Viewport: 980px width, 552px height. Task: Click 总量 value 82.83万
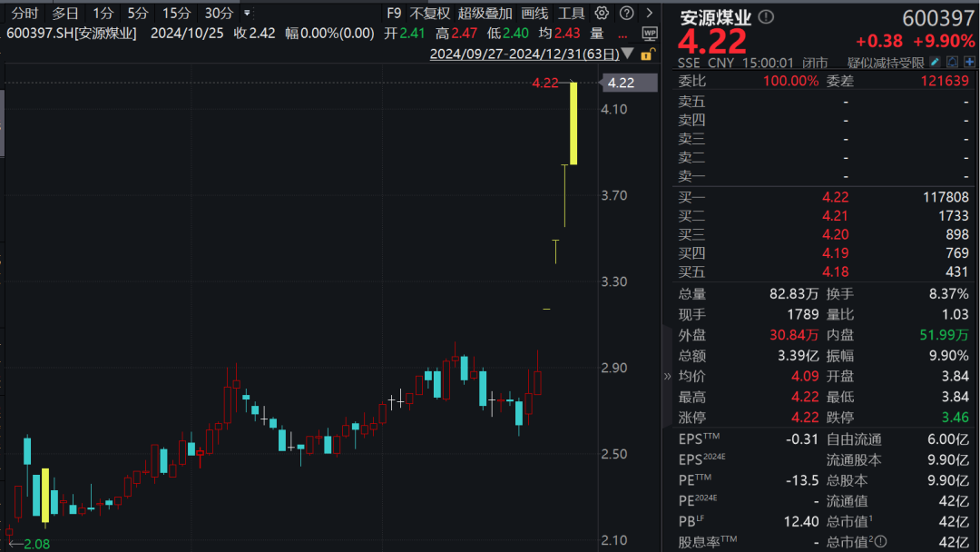[794, 294]
